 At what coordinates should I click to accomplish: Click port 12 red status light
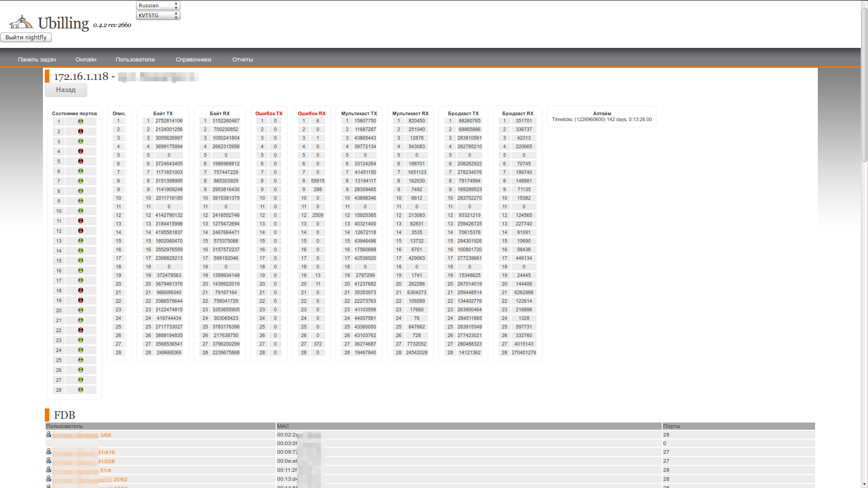[80, 231]
